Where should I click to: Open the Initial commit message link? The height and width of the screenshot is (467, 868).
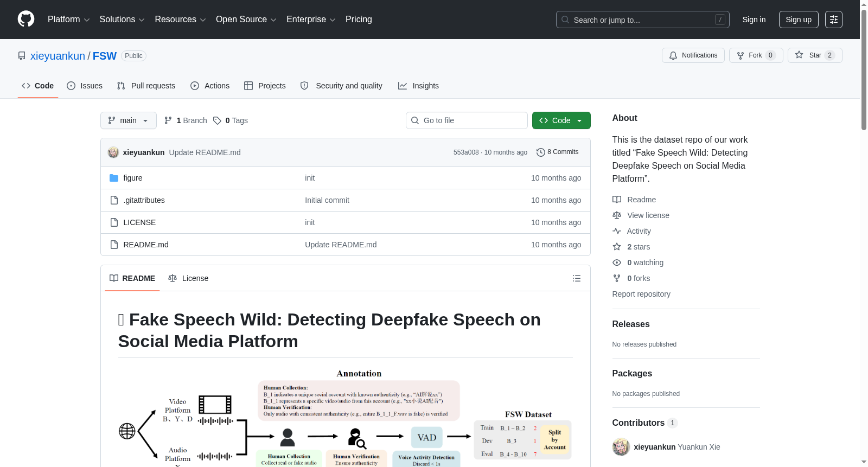tap(327, 200)
